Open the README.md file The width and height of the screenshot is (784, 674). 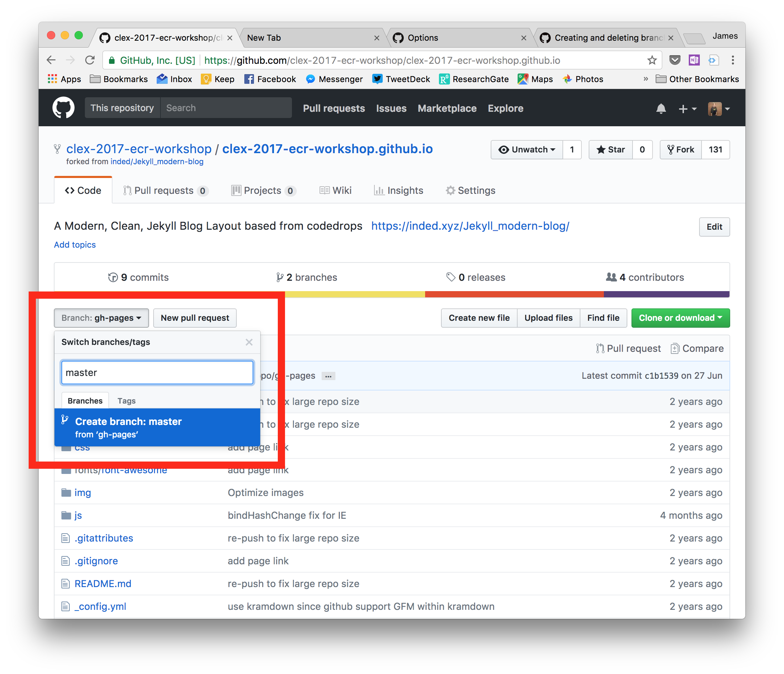coord(102,584)
